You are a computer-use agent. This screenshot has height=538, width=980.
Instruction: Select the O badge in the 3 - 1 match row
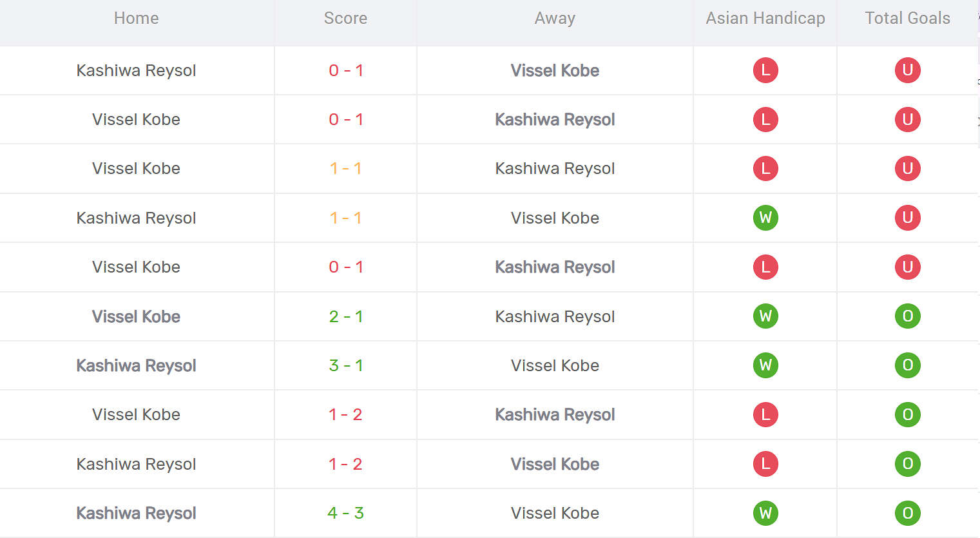pos(907,365)
